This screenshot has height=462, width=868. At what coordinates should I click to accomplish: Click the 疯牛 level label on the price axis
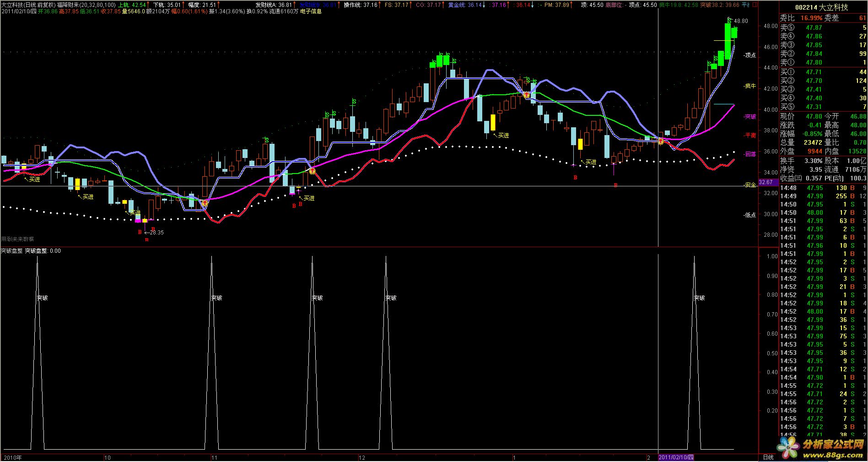(750, 86)
